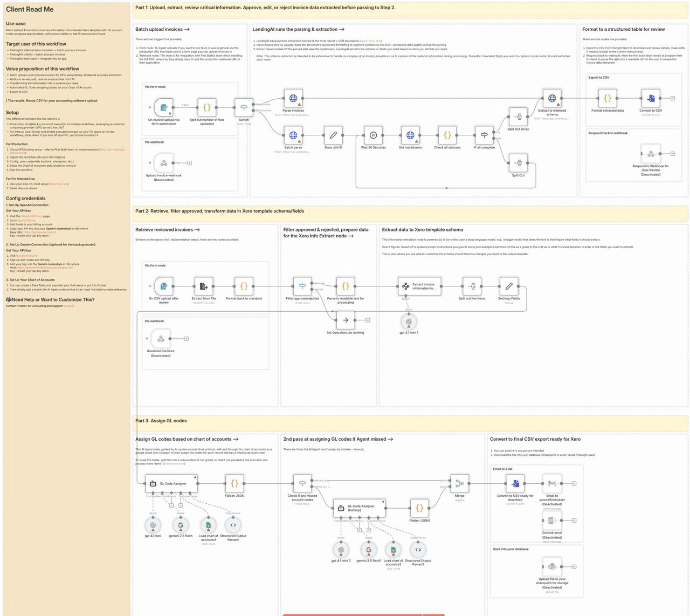Select the Parse invoices HTTP node
The height and width of the screenshot is (616, 690).
click(293, 99)
